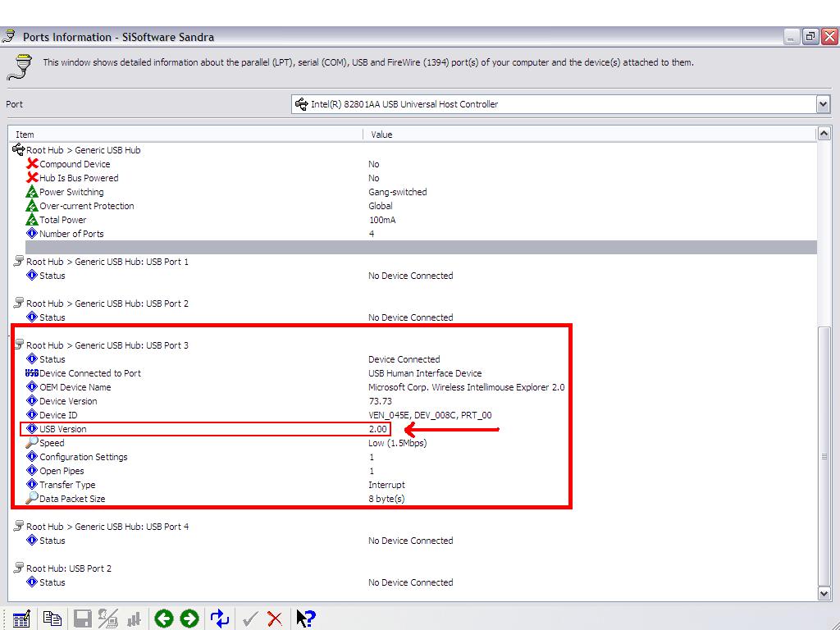
Task: Activate the What's This help cursor icon
Action: (x=306, y=619)
